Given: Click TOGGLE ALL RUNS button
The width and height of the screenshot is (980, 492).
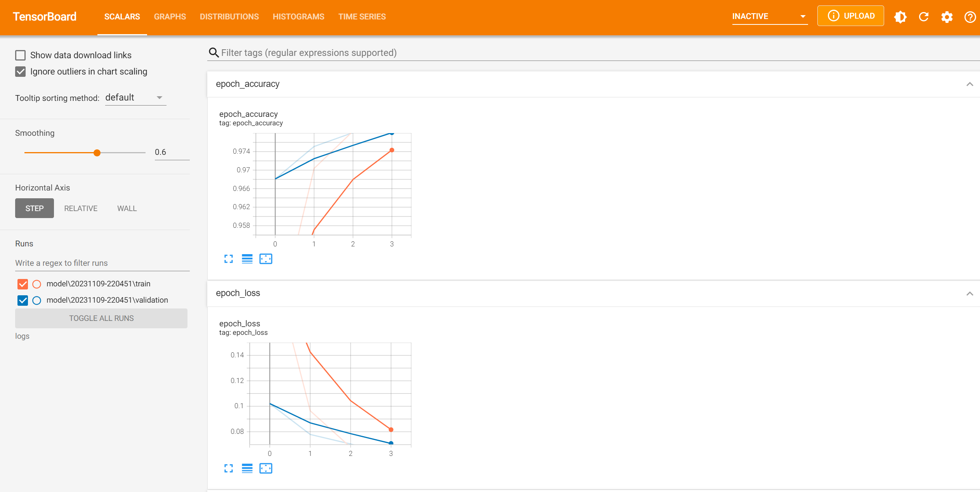Looking at the screenshot, I should pos(101,318).
